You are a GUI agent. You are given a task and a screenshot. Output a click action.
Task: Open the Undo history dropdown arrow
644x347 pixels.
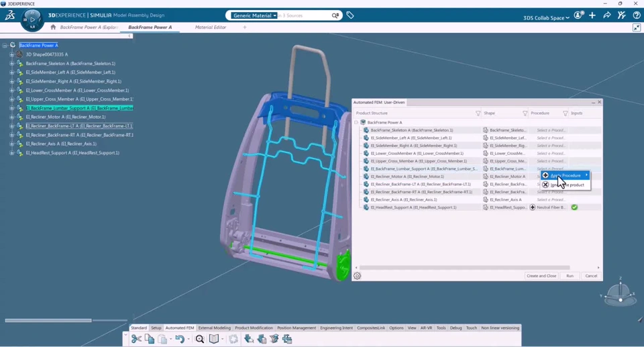[x=189, y=339]
